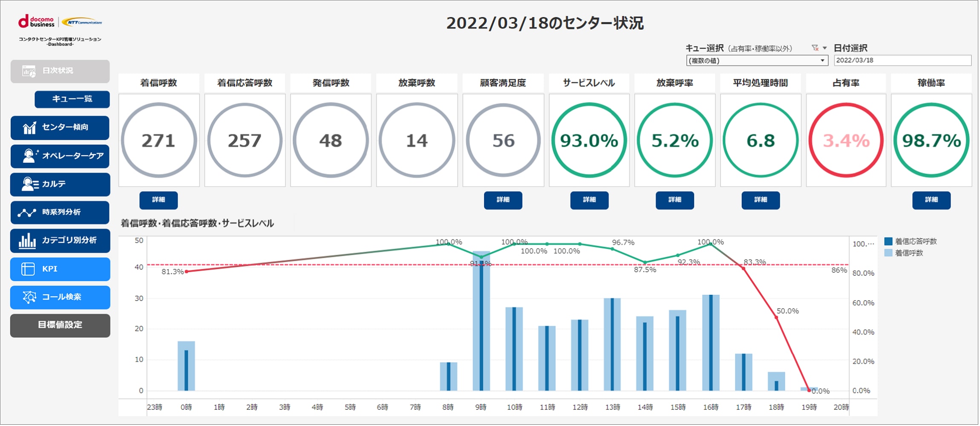Click the 10時 axis label

514,408
